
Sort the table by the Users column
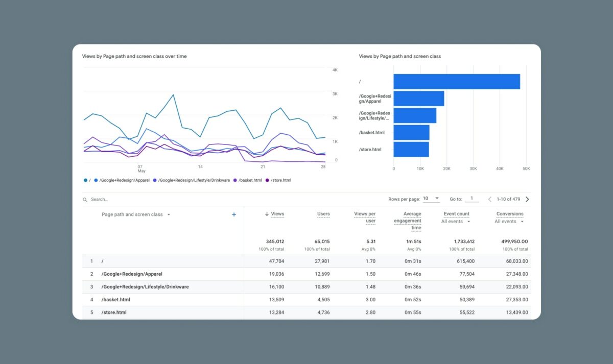[x=323, y=213]
